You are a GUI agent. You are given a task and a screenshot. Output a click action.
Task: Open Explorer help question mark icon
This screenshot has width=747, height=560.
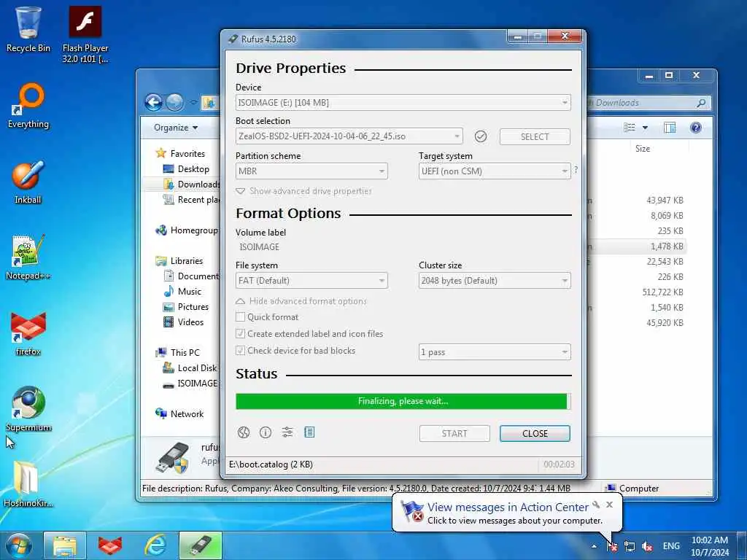(x=695, y=128)
